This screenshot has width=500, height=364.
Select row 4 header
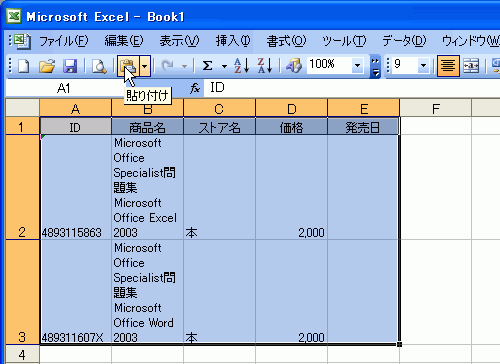coord(23,354)
